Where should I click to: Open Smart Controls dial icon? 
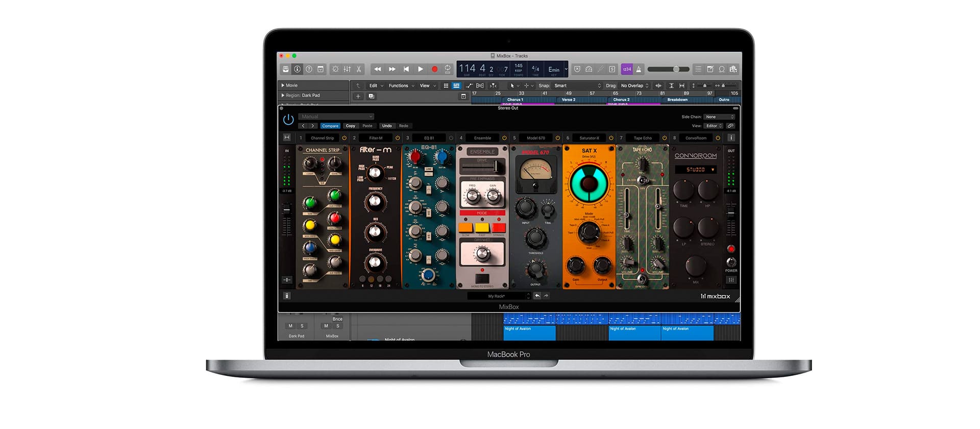pos(335,69)
